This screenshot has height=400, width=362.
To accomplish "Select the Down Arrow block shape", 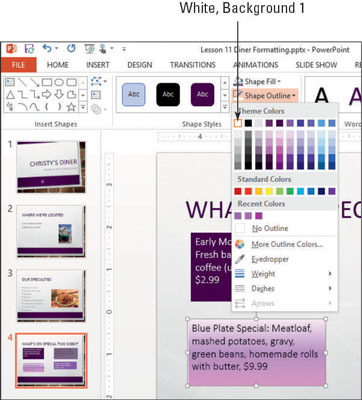I will coord(59,95).
